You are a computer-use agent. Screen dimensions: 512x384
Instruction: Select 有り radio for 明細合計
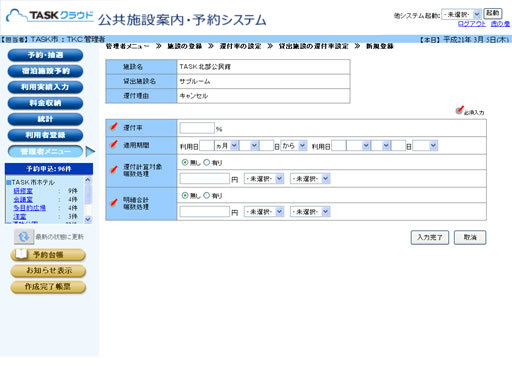coord(207,195)
